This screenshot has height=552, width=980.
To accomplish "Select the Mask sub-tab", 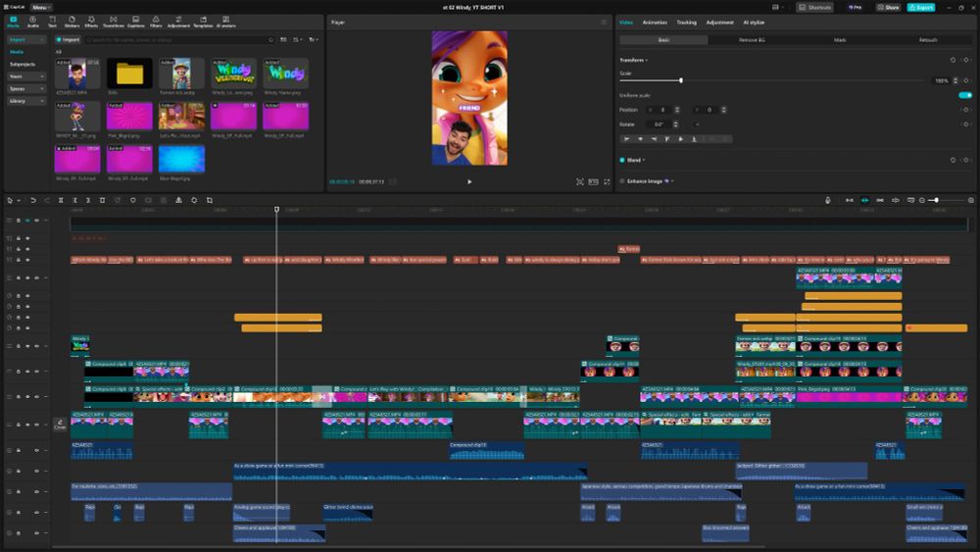I will point(840,39).
